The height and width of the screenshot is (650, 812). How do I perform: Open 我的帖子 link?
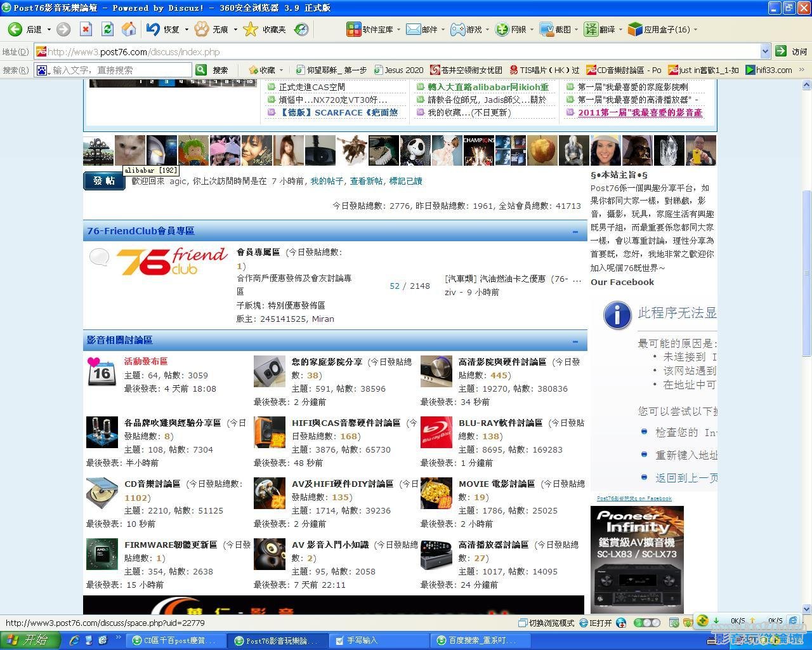tap(327, 181)
